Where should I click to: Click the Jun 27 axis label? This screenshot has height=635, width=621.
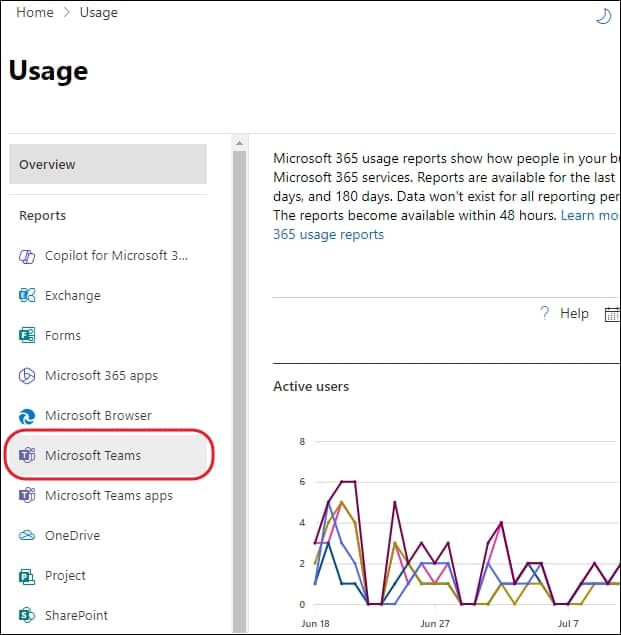(x=435, y=623)
